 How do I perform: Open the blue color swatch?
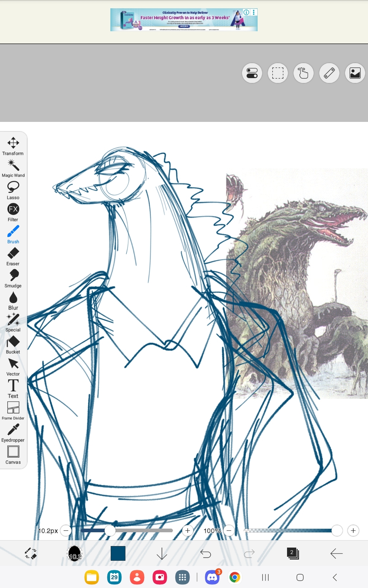pos(118,553)
